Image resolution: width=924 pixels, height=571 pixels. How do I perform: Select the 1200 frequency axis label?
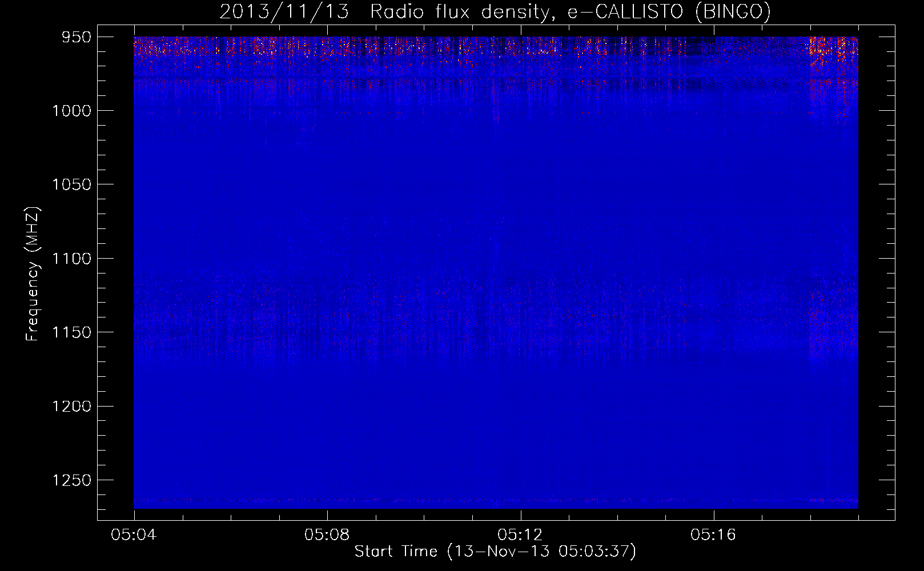pyautogui.click(x=71, y=406)
